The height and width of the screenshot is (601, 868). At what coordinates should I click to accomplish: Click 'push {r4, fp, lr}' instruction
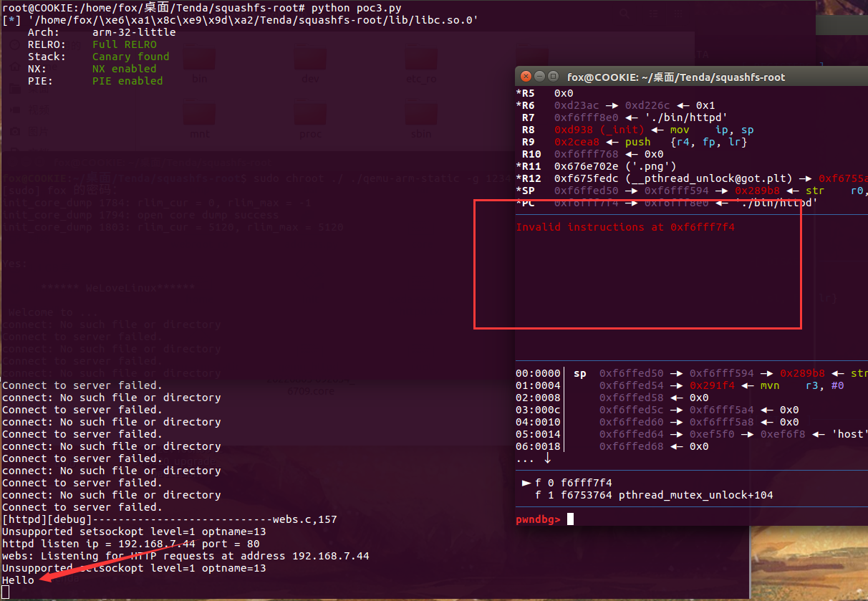coord(686,142)
